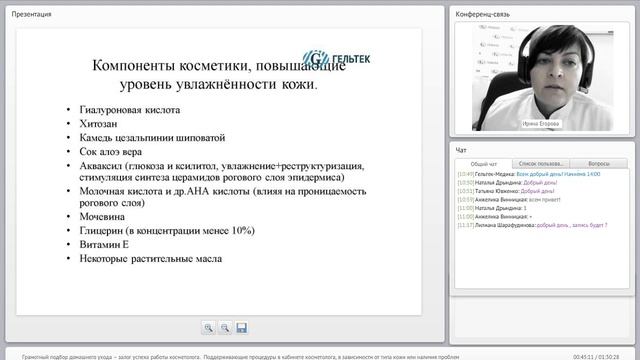640x360 pixels.
Task: Open the Список пользователей tab
Action: point(541,164)
